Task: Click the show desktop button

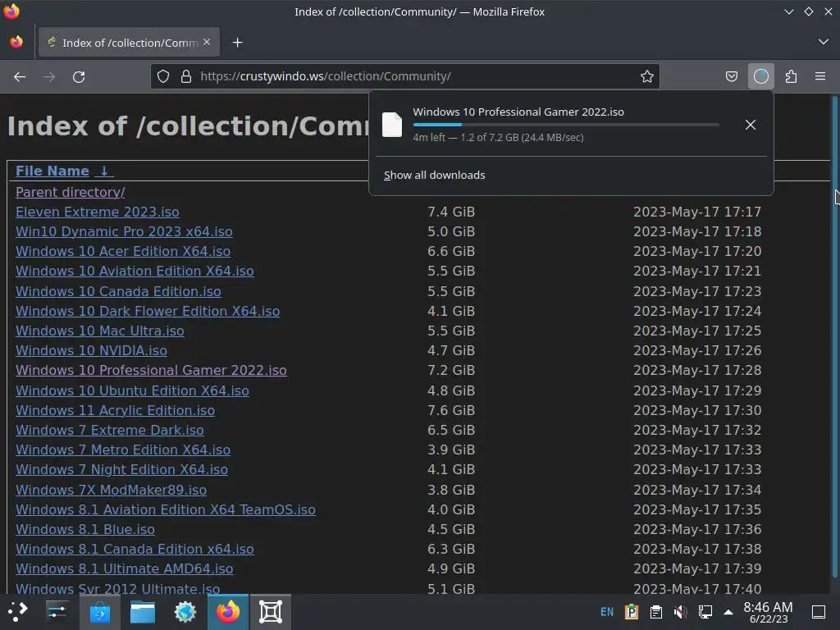Action: click(x=819, y=611)
